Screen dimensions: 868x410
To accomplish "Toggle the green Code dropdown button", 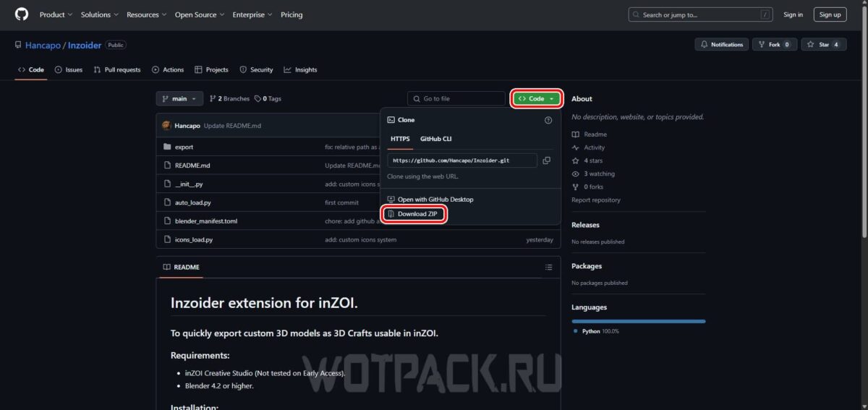I will pyautogui.click(x=537, y=98).
